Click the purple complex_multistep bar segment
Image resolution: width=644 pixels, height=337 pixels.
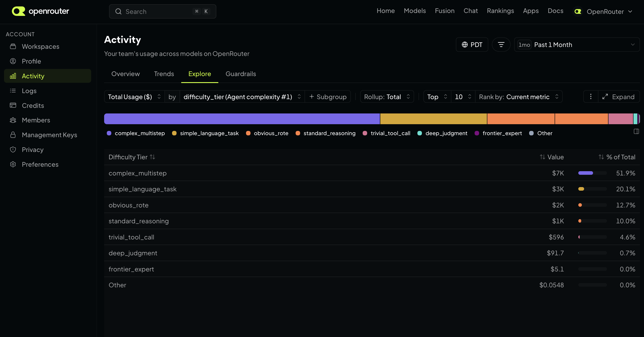[x=242, y=119]
